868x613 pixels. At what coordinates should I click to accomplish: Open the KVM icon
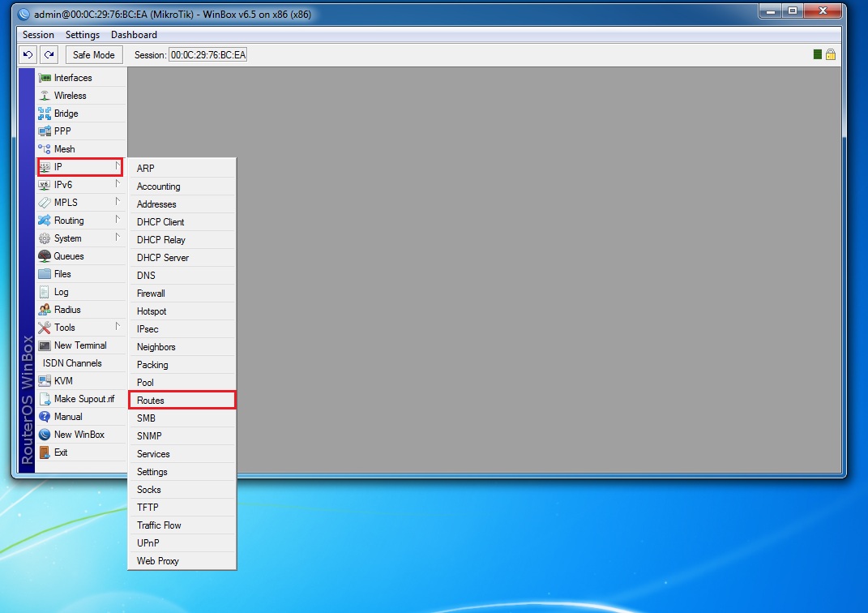click(45, 381)
